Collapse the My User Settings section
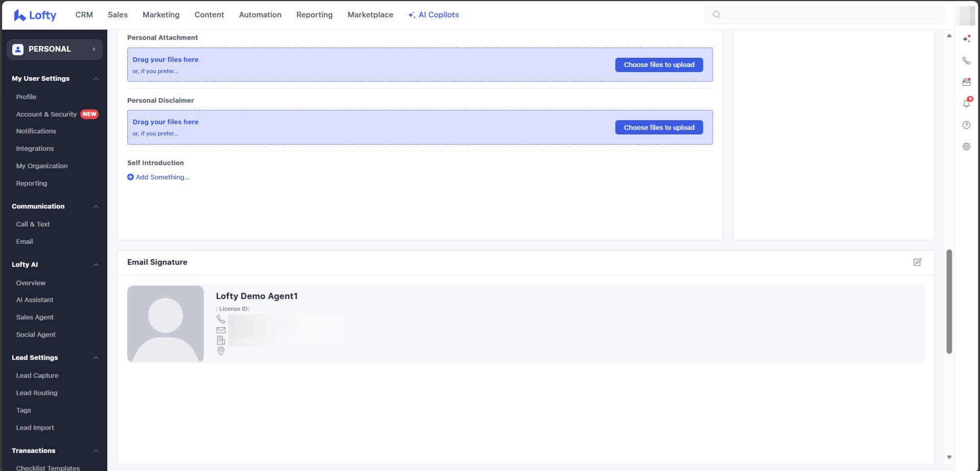980x471 pixels. [96, 79]
